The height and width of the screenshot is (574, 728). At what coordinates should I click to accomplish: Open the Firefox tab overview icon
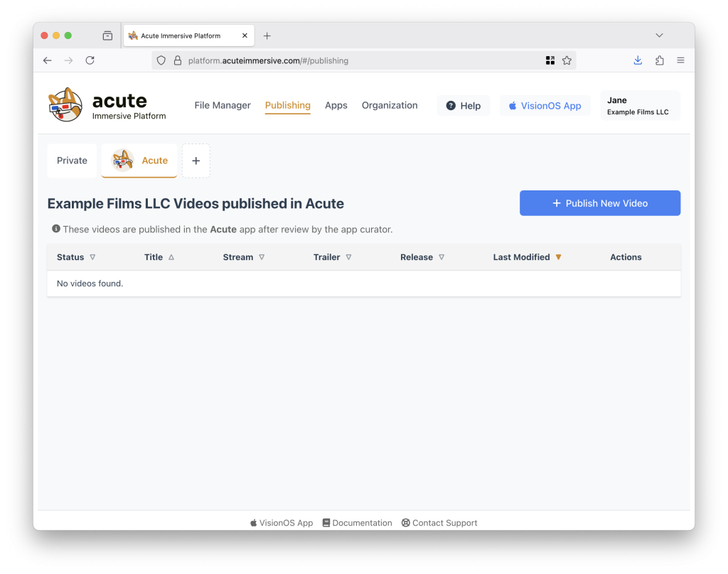[x=108, y=36]
